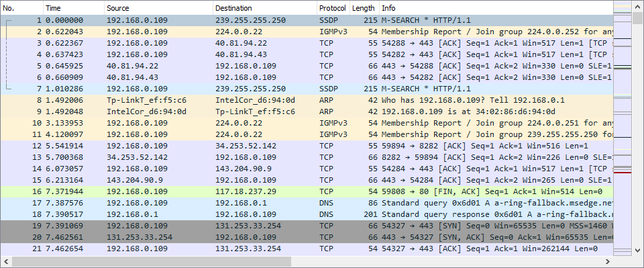Select ARP request 'Who has 192.168.0.109'
This screenshot has width=644, height=268.
(307, 100)
